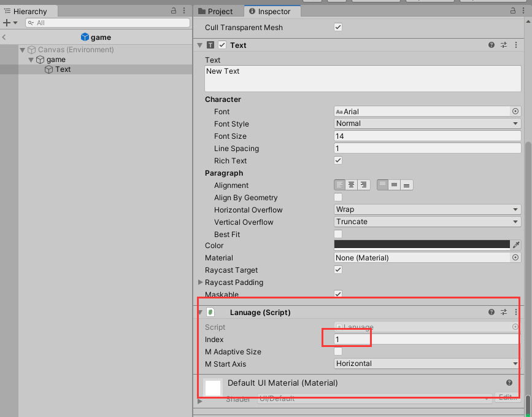532x417 pixels.
Task: Enable the M Adaptive Size checkbox
Action: coord(338,351)
